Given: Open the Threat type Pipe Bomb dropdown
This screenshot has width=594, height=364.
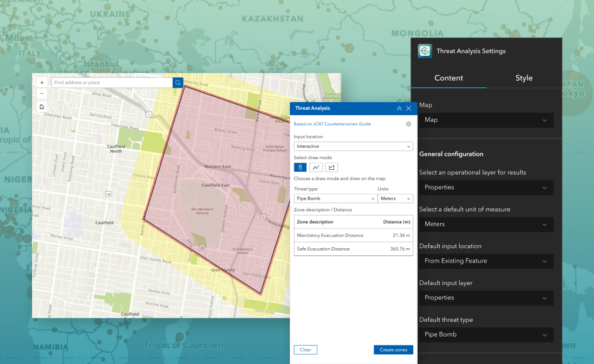Looking at the screenshot, I should 334,199.
